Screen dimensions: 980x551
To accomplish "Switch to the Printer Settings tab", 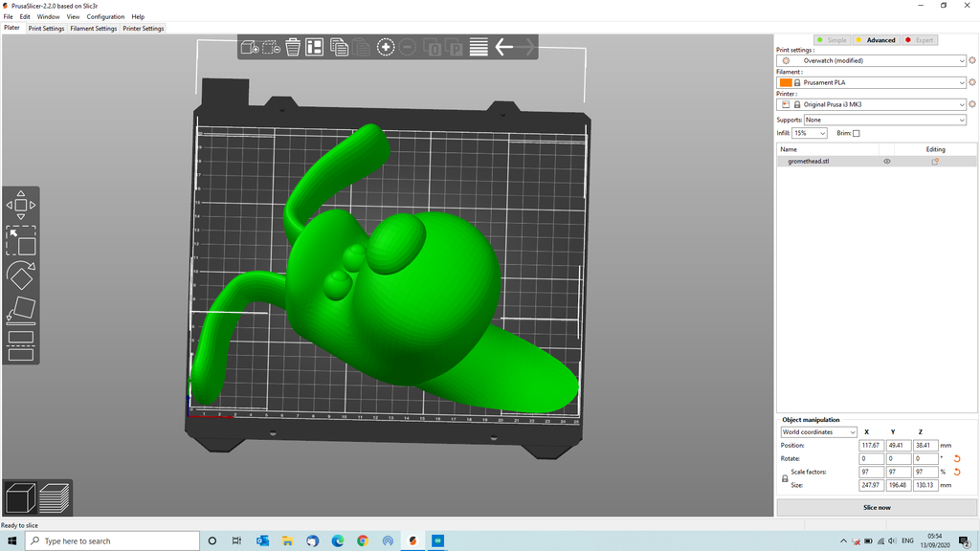I will [x=144, y=29].
